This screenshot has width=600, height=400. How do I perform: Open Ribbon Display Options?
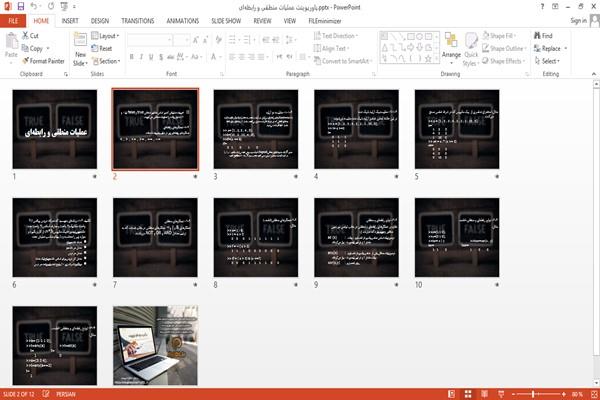(x=555, y=7)
